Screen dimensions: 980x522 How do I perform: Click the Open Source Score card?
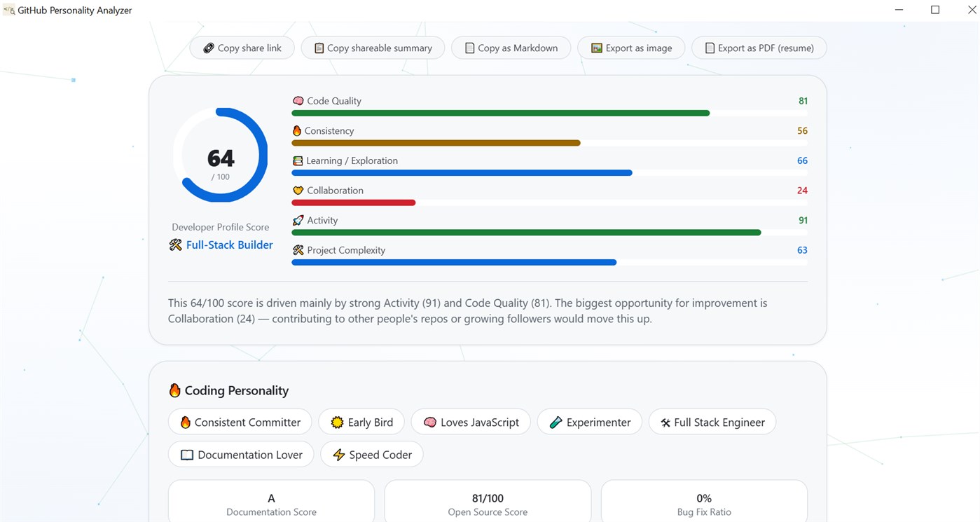click(488, 502)
